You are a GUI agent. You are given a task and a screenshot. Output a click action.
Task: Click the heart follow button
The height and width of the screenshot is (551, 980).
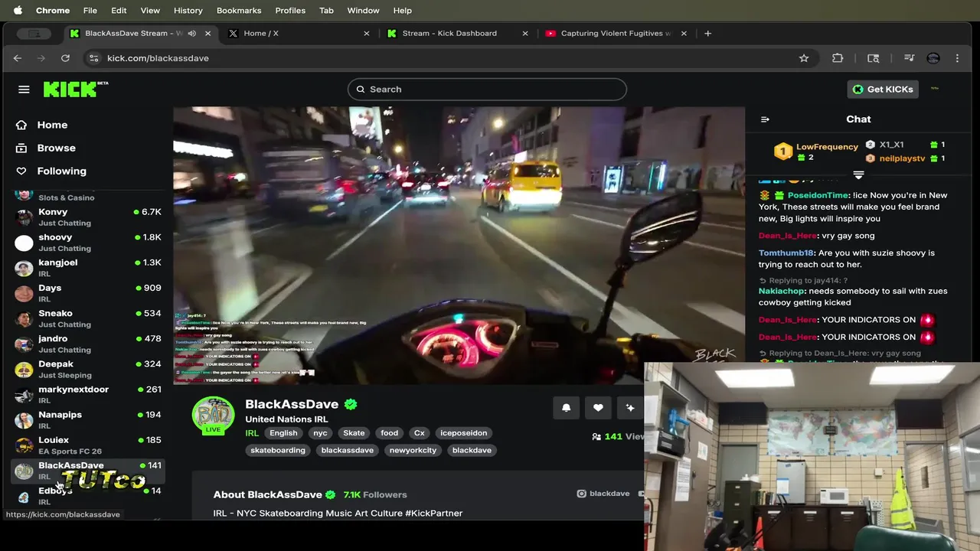(x=598, y=408)
